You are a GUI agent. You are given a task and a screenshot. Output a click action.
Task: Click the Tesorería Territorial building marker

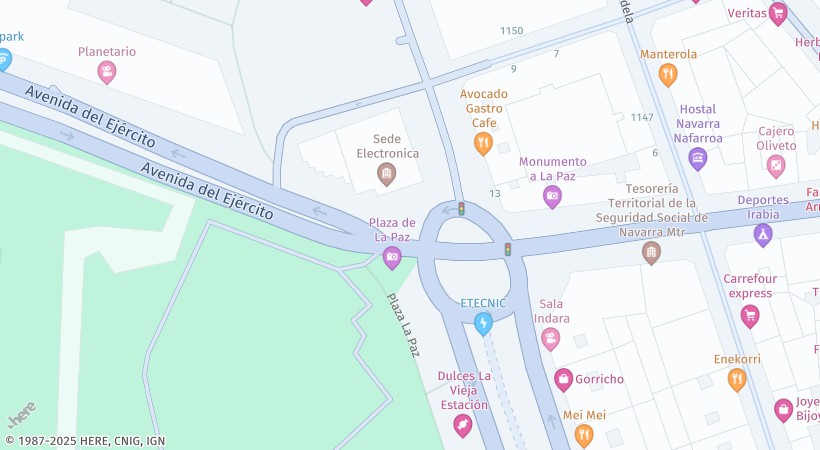tap(651, 253)
